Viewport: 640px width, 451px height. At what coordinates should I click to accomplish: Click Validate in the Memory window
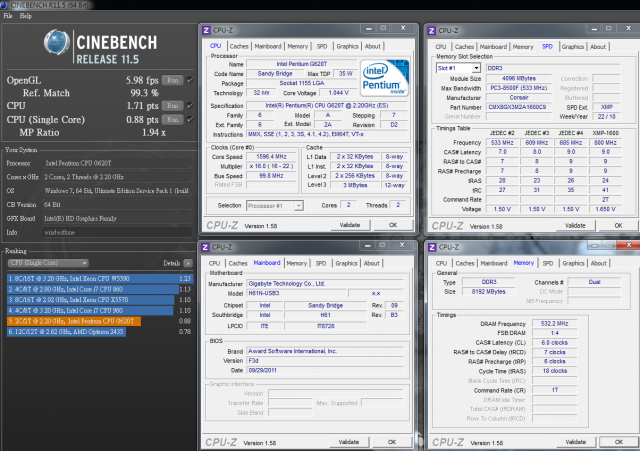coord(576,442)
